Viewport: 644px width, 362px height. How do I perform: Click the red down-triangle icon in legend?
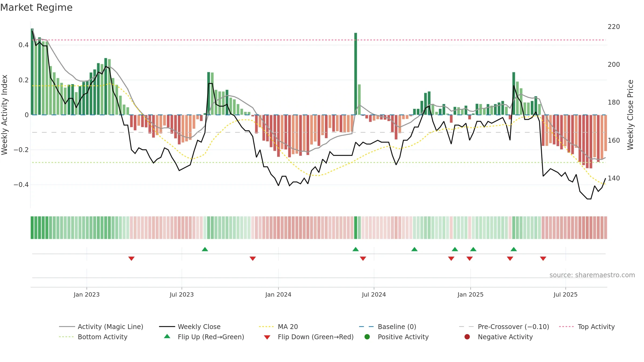[x=267, y=337]
